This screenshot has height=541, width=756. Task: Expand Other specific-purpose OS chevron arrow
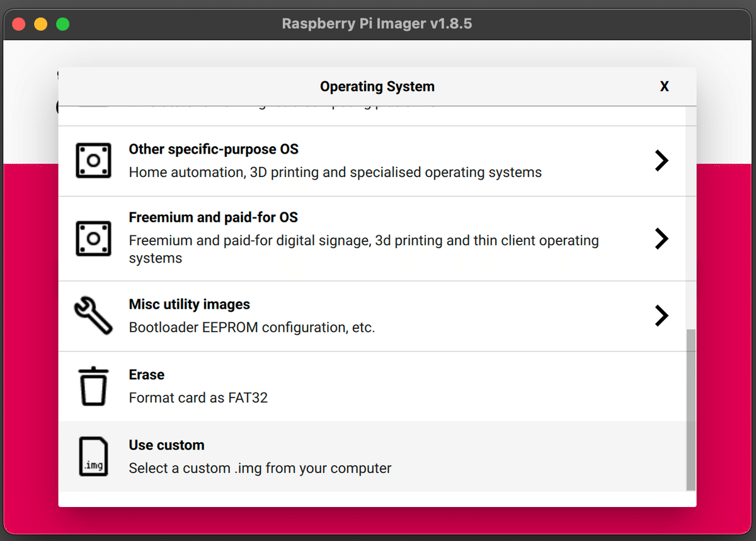tap(661, 161)
